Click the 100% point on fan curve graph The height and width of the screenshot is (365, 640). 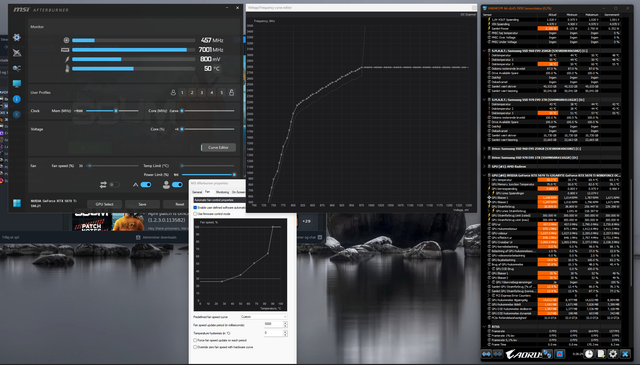click(x=272, y=227)
